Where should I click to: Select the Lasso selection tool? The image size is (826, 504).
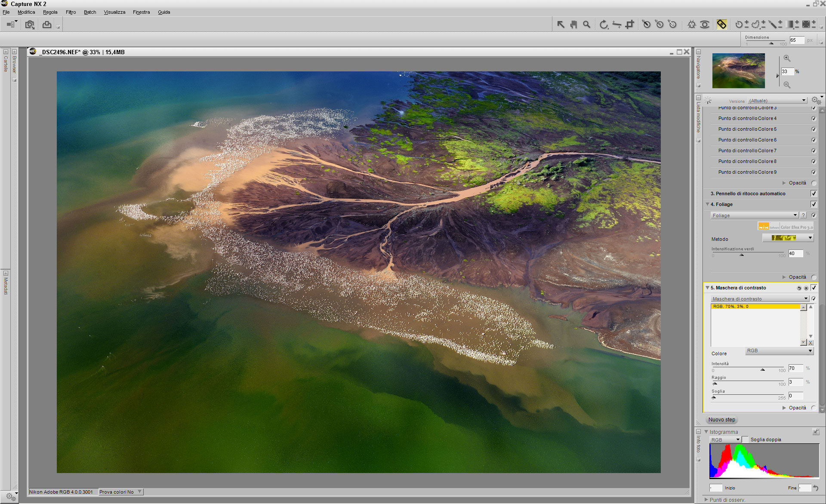point(756,25)
